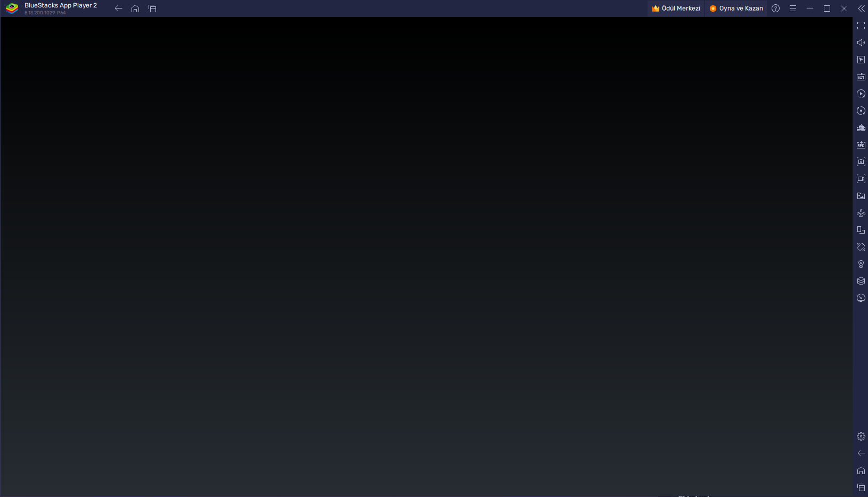Click the airplane icon in the sidebar
Screen dimensions: 868x497
(x=861, y=213)
